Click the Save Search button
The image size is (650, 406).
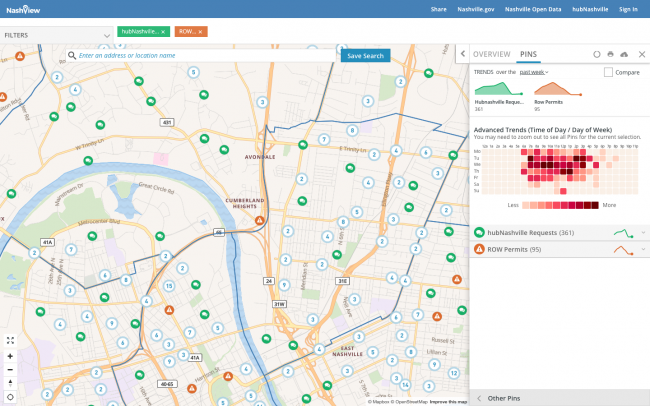pyautogui.click(x=365, y=56)
